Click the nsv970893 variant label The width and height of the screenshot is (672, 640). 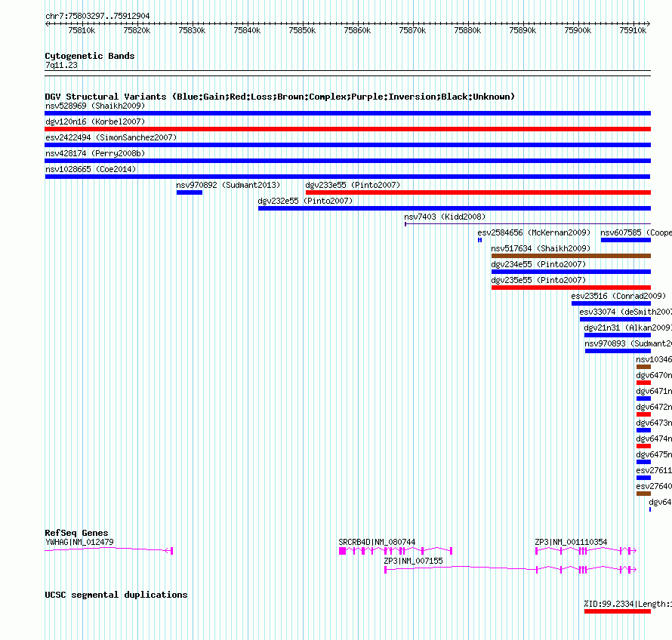[x=628, y=343]
